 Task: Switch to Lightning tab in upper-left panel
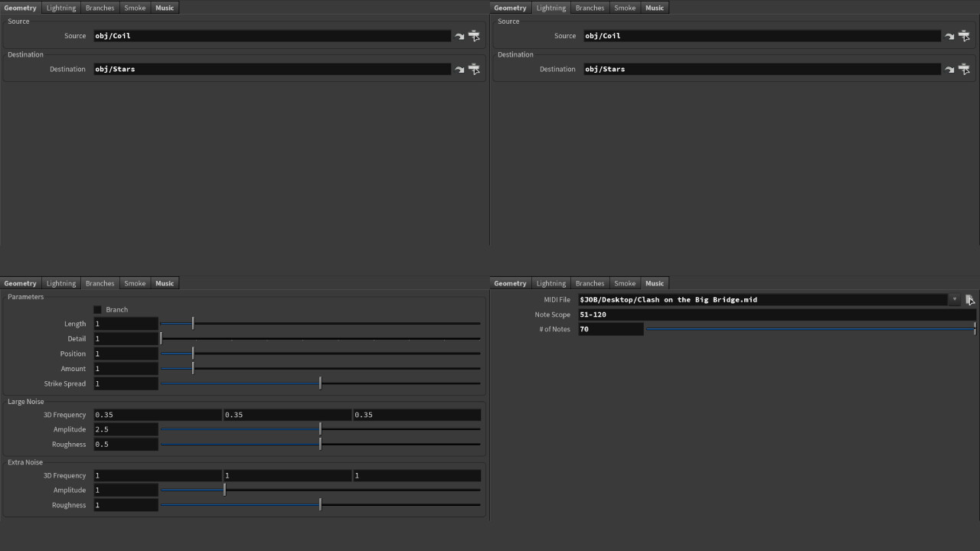point(61,8)
